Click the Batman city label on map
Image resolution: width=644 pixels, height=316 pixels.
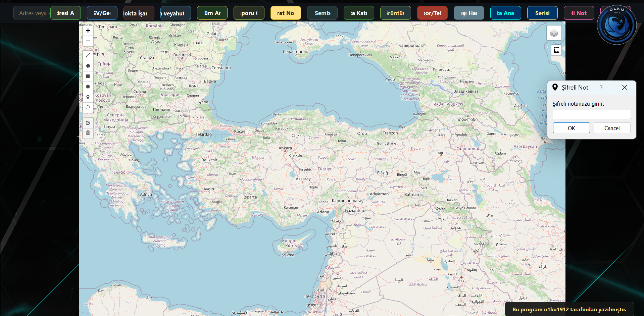click(411, 195)
